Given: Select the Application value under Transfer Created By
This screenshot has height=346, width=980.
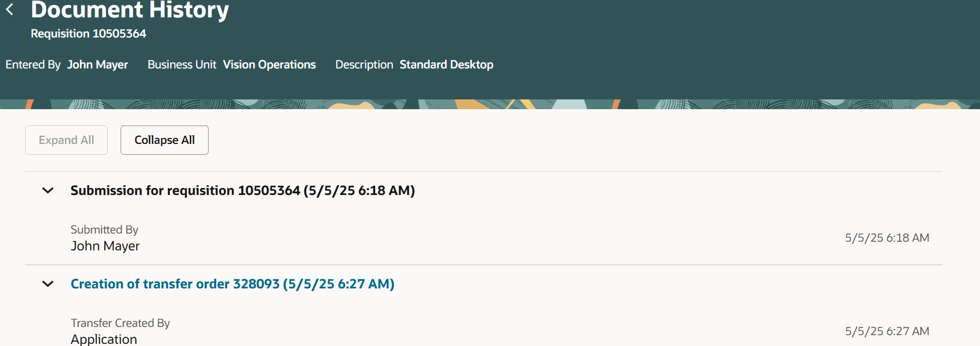Looking at the screenshot, I should pyautogui.click(x=104, y=339).
